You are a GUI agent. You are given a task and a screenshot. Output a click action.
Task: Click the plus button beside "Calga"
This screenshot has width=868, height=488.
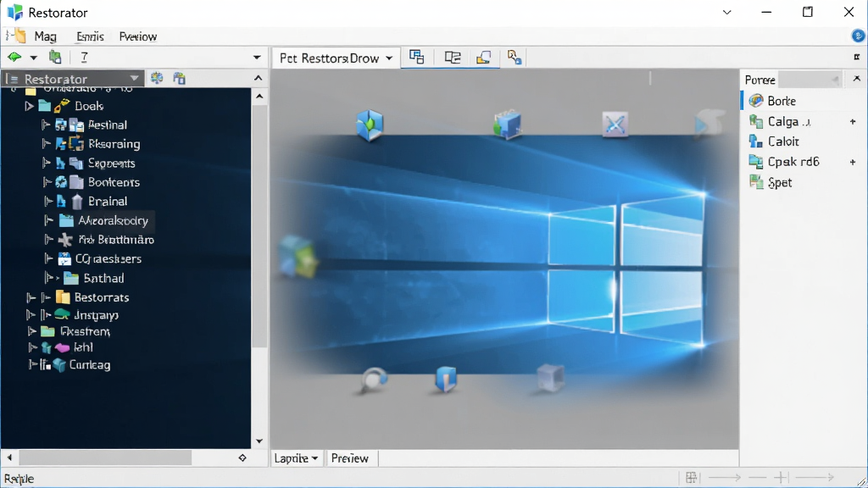[x=853, y=122]
